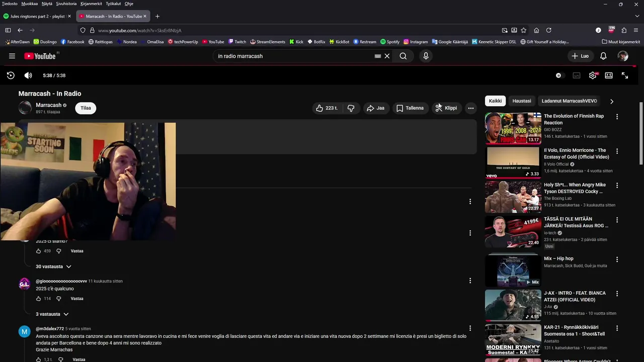Expand the 30 vastausta replies

tap(53, 266)
